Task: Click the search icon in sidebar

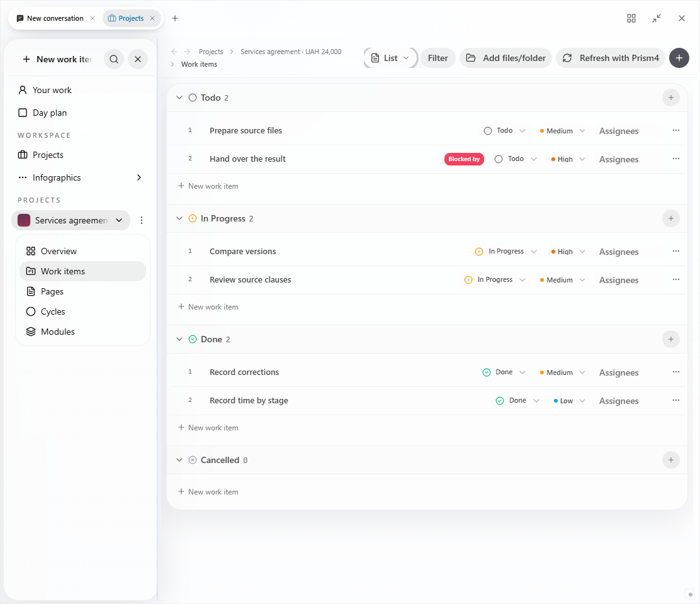Action: pyautogui.click(x=114, y=59)
